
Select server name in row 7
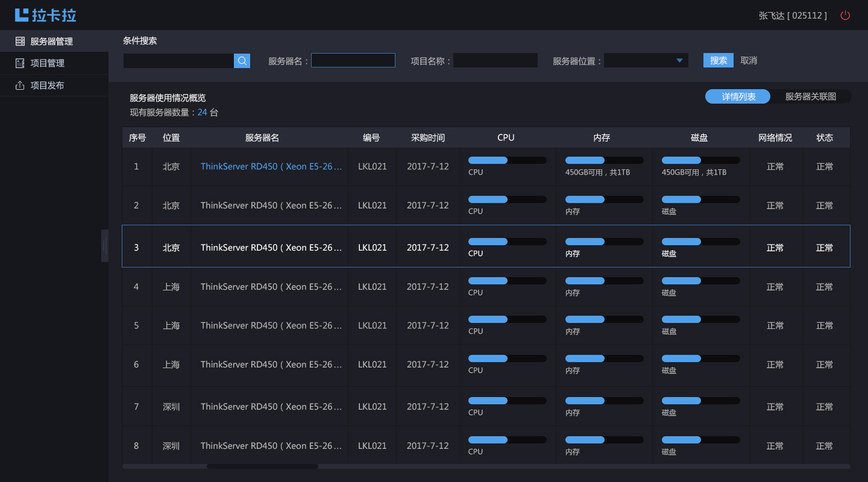[x=271, y=407]
